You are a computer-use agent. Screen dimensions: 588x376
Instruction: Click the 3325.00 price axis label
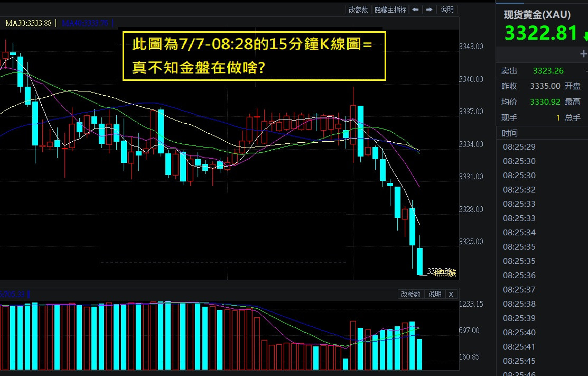click(471, 241)
